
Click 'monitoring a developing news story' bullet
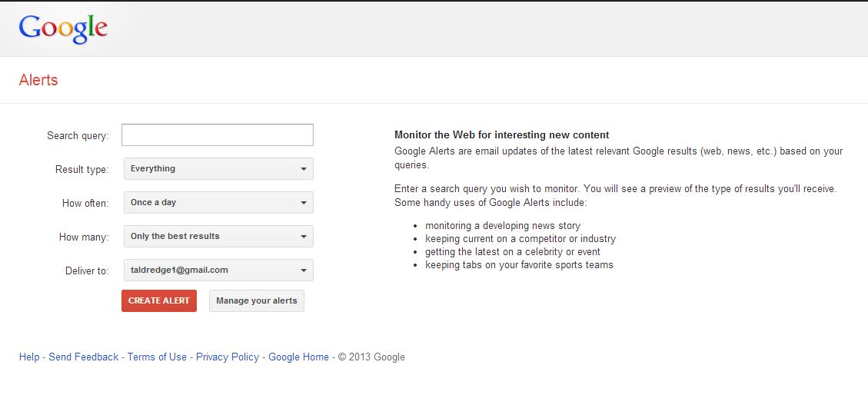503,226
